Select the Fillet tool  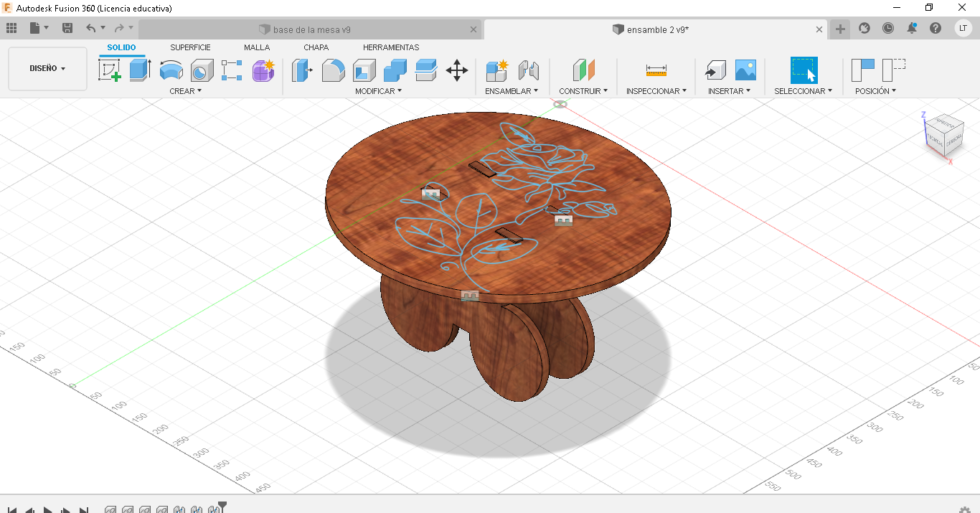[x=333, y=70]
